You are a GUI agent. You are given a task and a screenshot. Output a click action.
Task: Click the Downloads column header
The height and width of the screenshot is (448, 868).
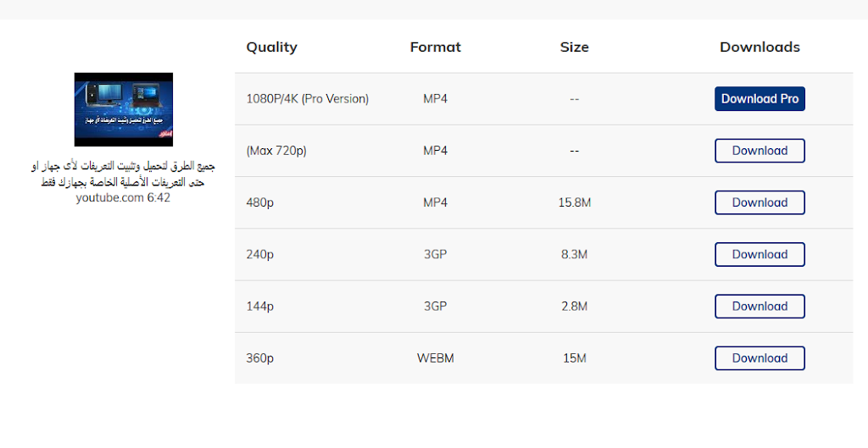(759, 47)
